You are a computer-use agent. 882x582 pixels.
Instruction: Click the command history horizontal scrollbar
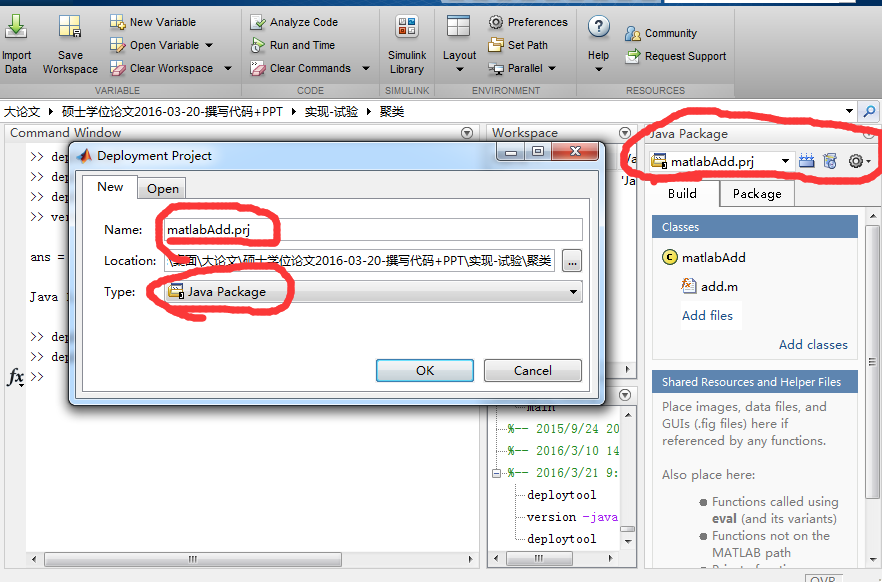click(x=539, y=558)
